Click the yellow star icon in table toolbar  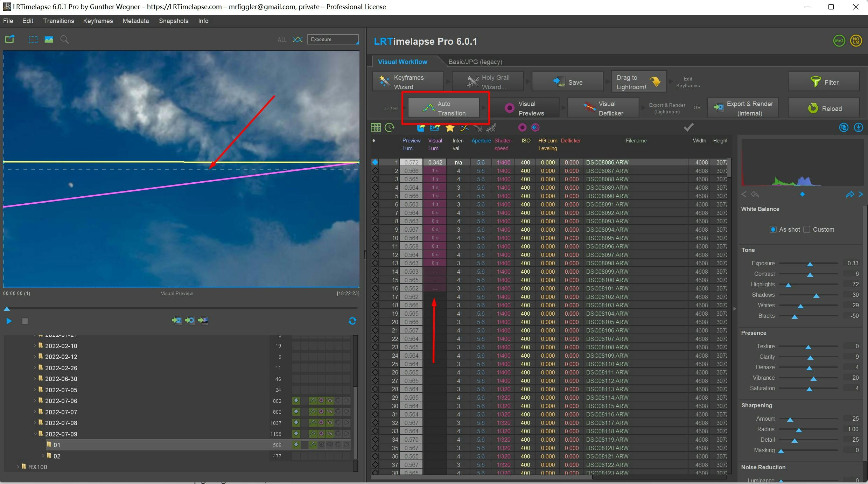point(450,128)
